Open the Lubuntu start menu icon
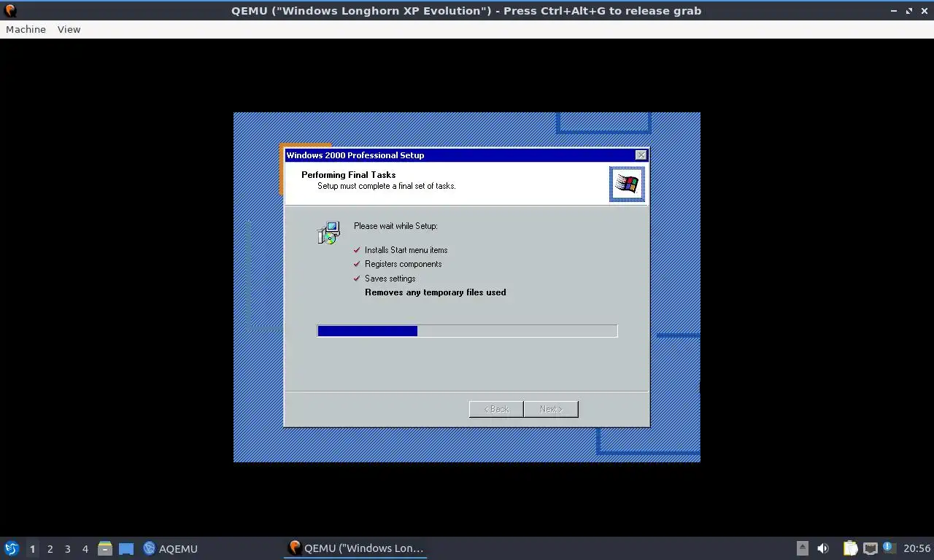 pyautogui.click(x=11, y=548)
